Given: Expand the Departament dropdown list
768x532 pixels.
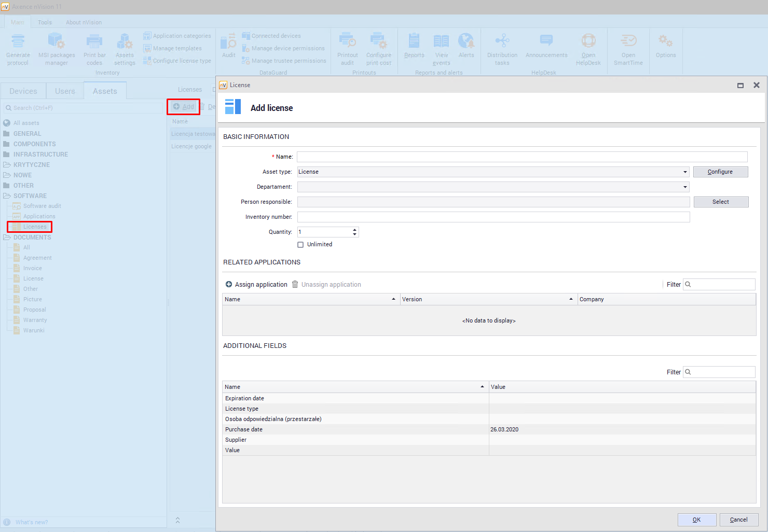Looking at the screenshot, I should tap(685, 187).
